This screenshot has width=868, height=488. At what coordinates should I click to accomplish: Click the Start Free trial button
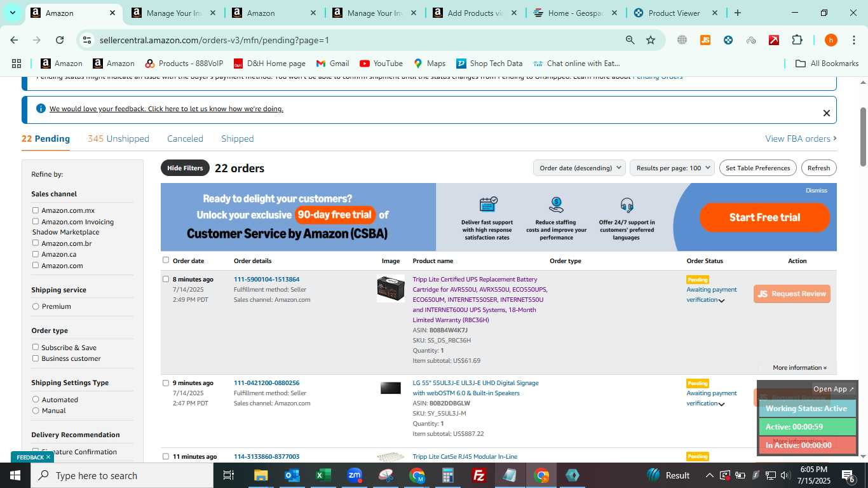pos(764,217)
